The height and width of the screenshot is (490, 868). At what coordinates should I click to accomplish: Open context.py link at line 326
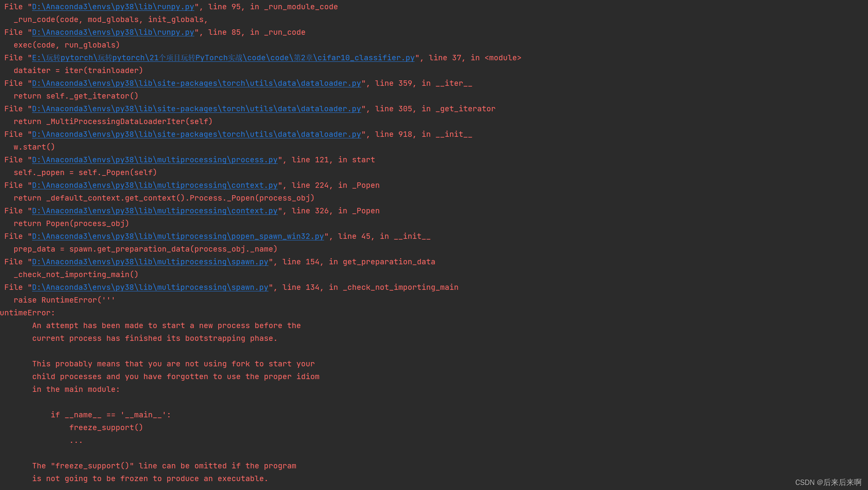click(x=155, y=211)
